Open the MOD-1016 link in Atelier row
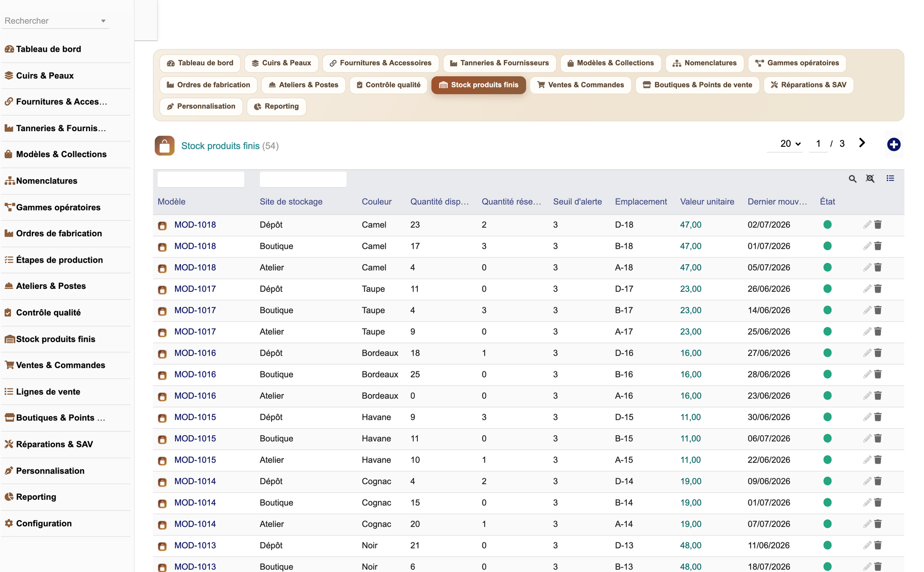This screenshot has width=924, height=572. coord(195,396)
